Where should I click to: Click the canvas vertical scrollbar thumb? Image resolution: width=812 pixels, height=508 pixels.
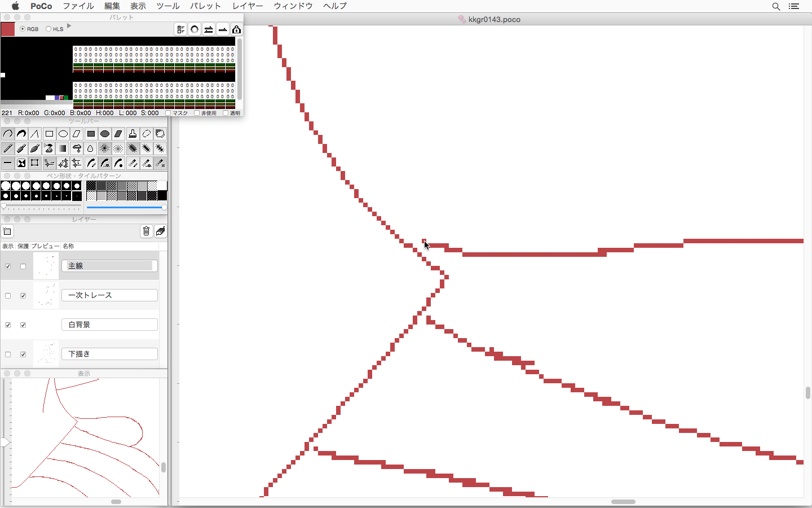(x=808, y=393)
